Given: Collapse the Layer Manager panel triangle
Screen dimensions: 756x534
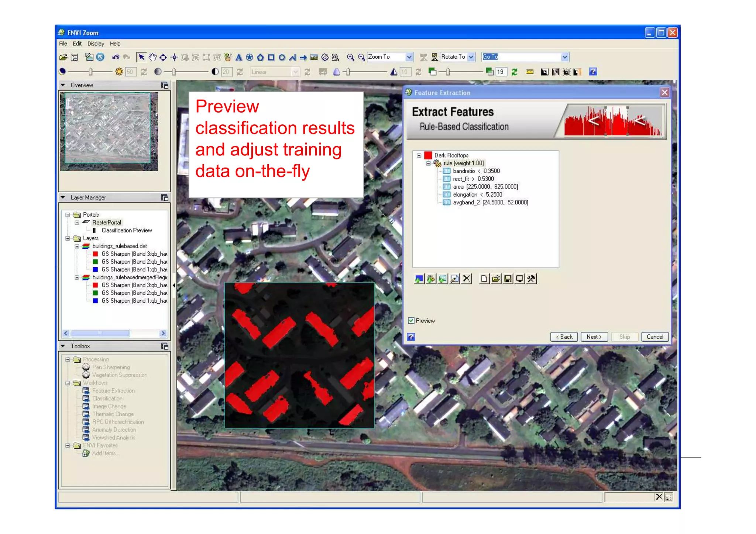Looking at the screenshot, I should click(x=63, y=198).
